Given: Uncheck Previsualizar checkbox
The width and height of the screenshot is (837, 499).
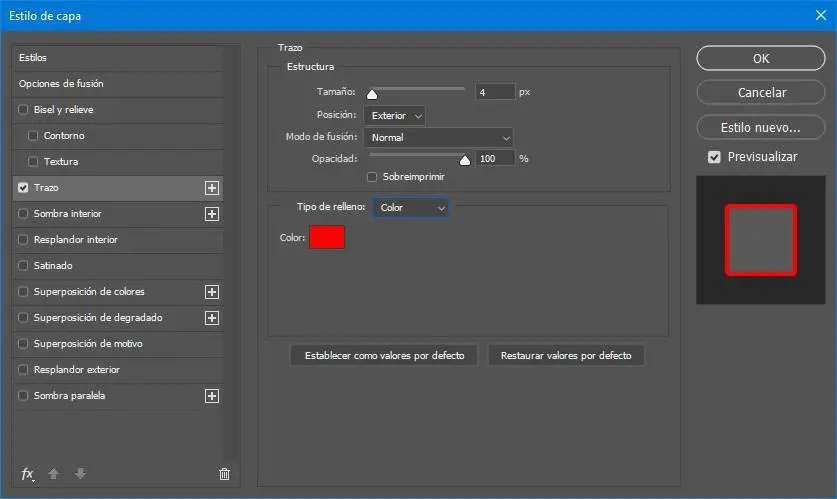Looking at the screenshot, I should coord(714,157).
